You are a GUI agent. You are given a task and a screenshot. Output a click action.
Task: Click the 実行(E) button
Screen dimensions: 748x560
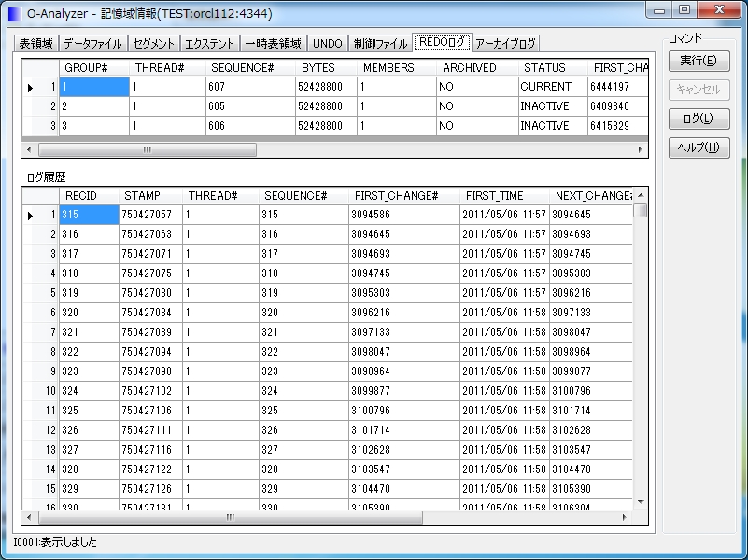tap(699, 61)
